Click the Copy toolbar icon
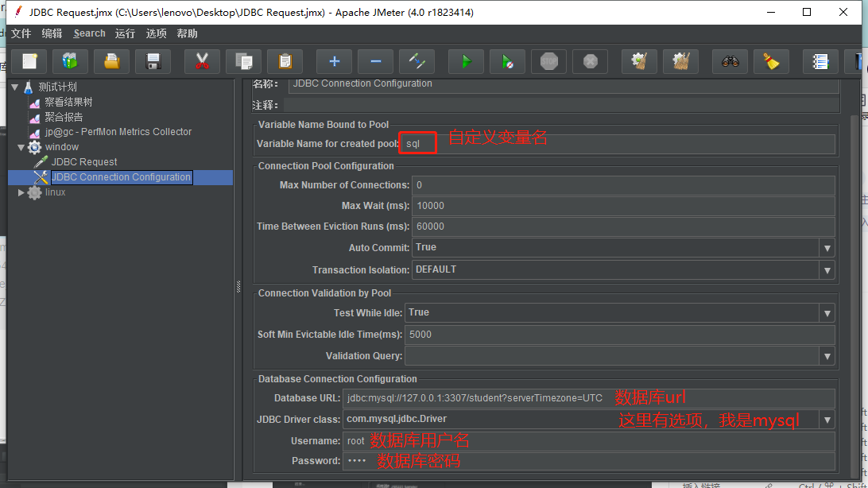Viewport: 868px width, 488px height. [243, 61]
